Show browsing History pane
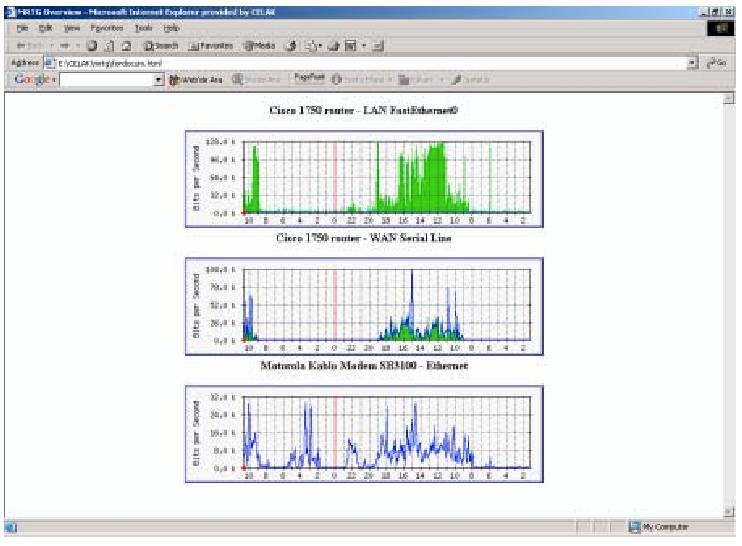The height and width of the screenshot is (546, 742). [292, 46]
